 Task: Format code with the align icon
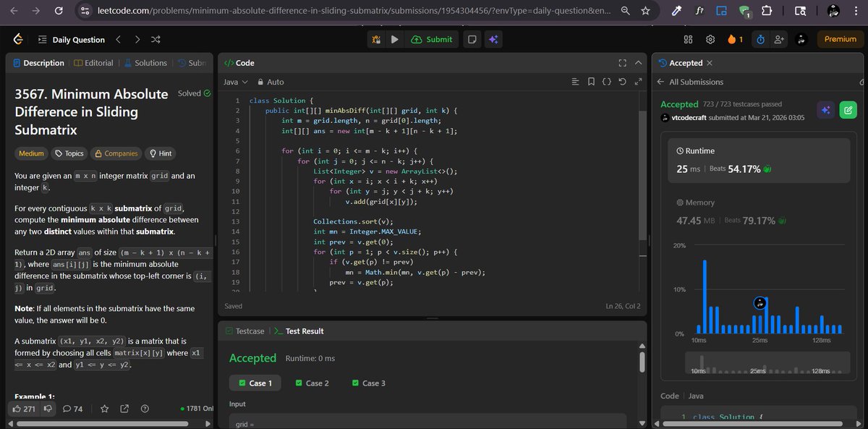576,82
